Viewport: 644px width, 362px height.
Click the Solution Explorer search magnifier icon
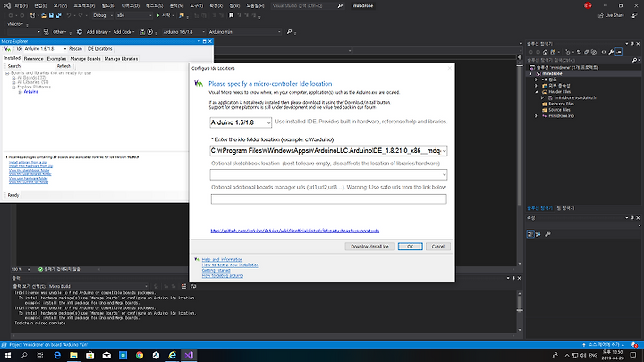click(x=634, y=61)
